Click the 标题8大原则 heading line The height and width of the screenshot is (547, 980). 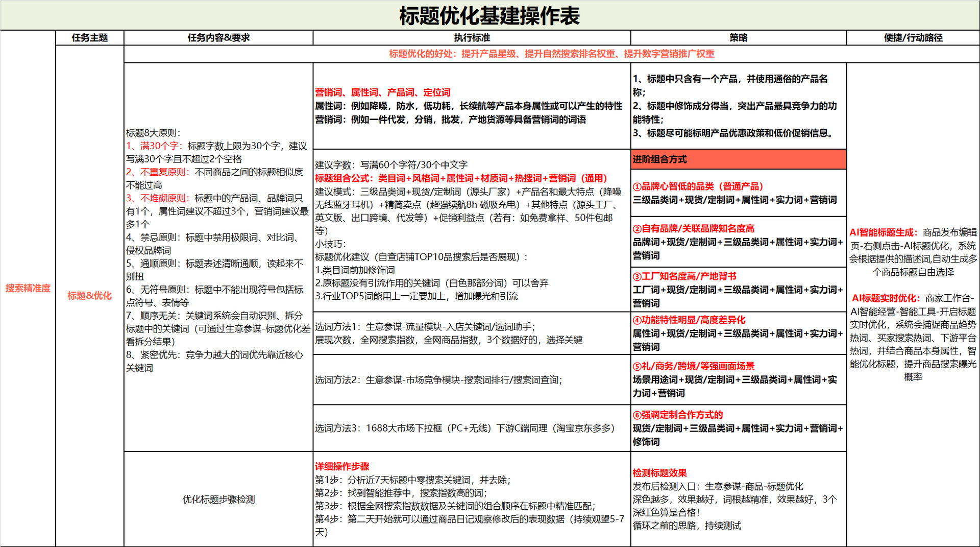(153, 133)
